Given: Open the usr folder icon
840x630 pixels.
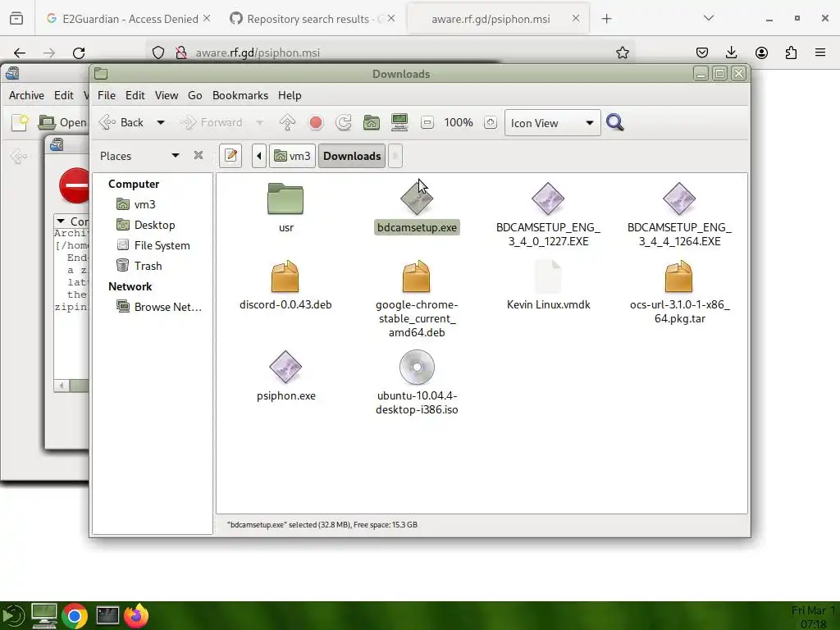Looking at the screenshot, I should click(285, 199).
